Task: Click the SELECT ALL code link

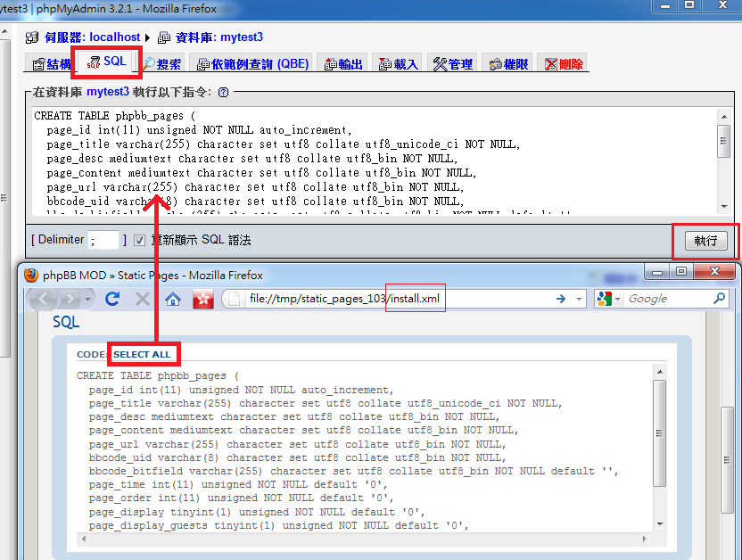Action: coord(142,354)
